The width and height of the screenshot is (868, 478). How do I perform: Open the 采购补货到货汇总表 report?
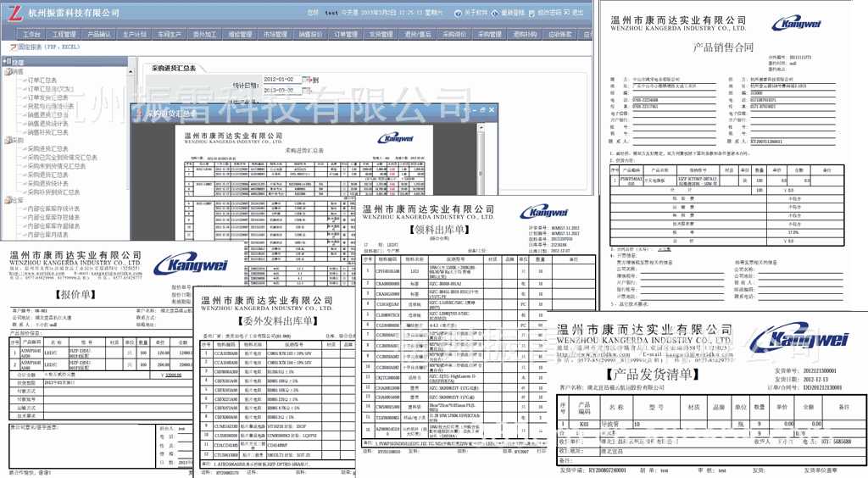pyautogui.click(x=53, y=192)
